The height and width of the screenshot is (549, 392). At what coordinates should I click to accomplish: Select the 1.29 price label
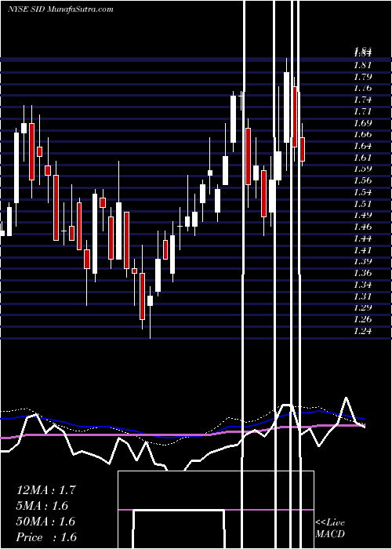point(362,307)
